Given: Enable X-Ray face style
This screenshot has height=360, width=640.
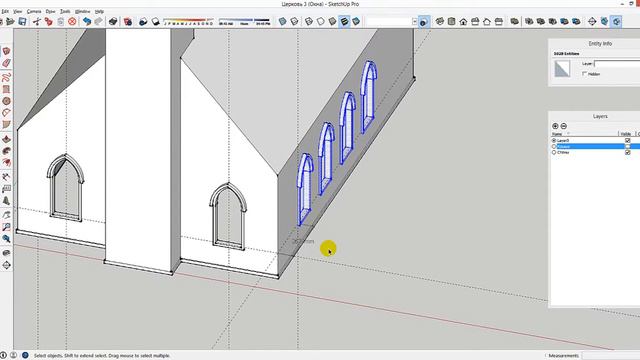Looking at the screenshot, I should click(x=282, y=21).
